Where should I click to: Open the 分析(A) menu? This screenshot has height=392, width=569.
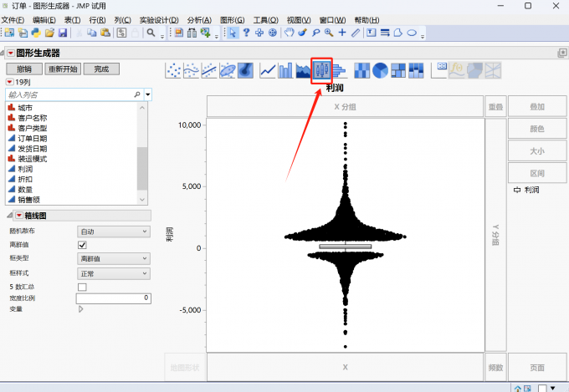point(199,20)
